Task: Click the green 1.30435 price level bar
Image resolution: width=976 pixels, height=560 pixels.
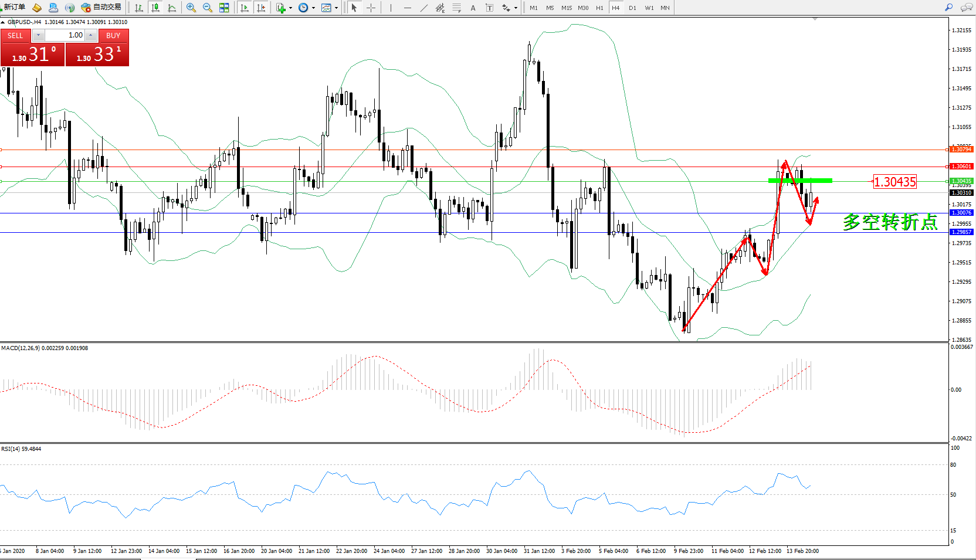Action: point(800,181)
